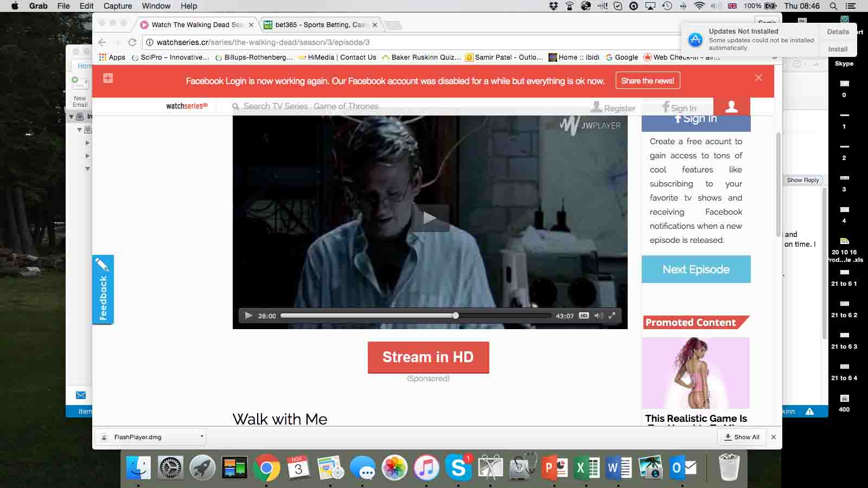Open the Wi-Fi status menu

tap(699, 6)
